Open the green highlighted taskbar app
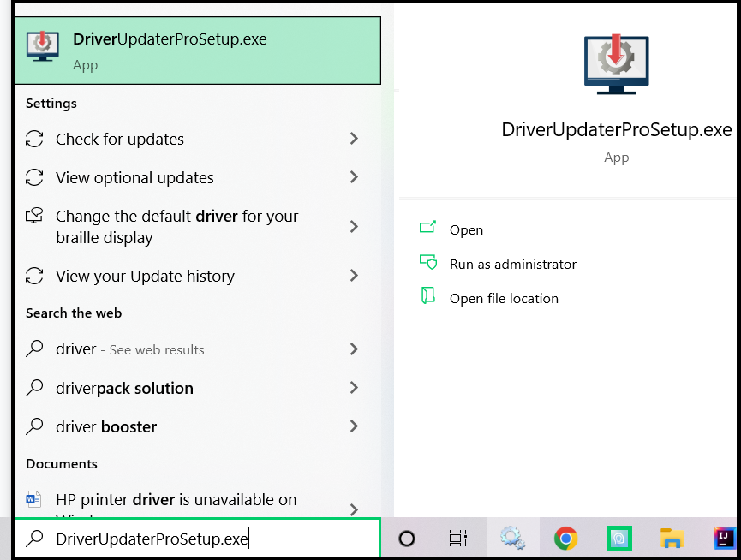 [619, 539]
